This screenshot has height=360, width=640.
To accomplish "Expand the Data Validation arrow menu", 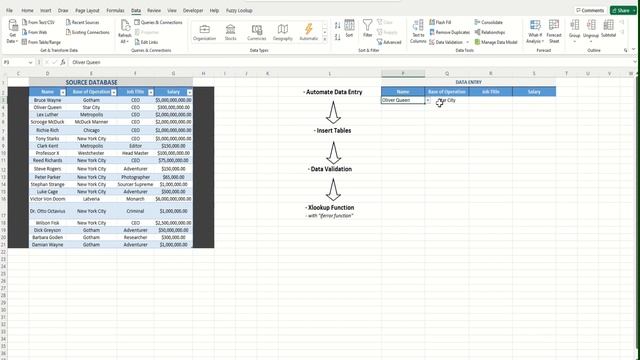I will (x=467, y=42).
